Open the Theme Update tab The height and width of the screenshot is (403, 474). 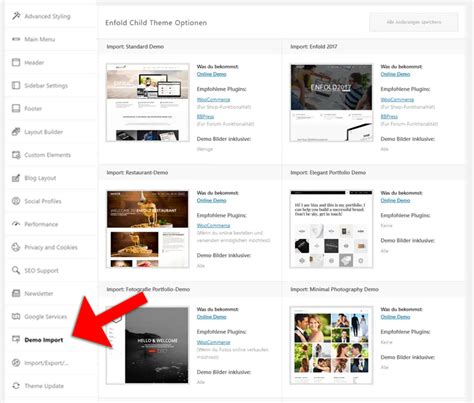click(x=52, y=386)
